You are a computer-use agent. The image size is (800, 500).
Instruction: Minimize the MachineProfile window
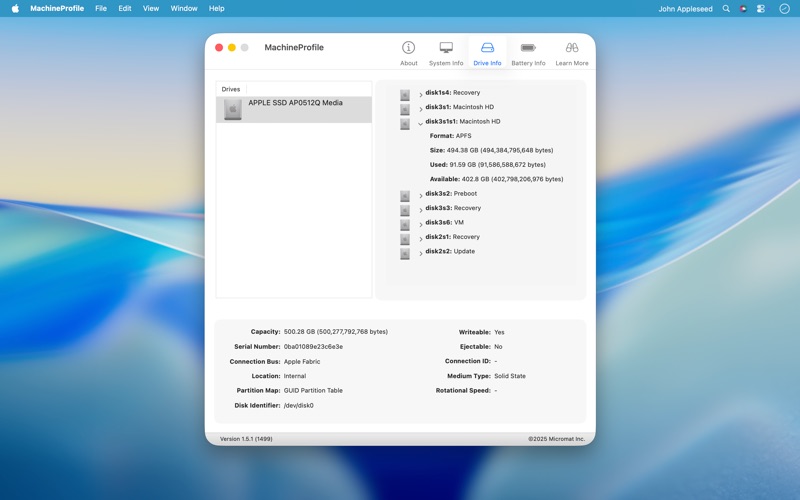point(232,47)
